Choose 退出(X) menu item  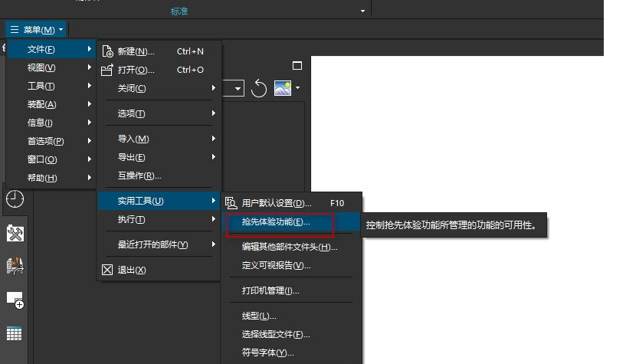[159, 270]
